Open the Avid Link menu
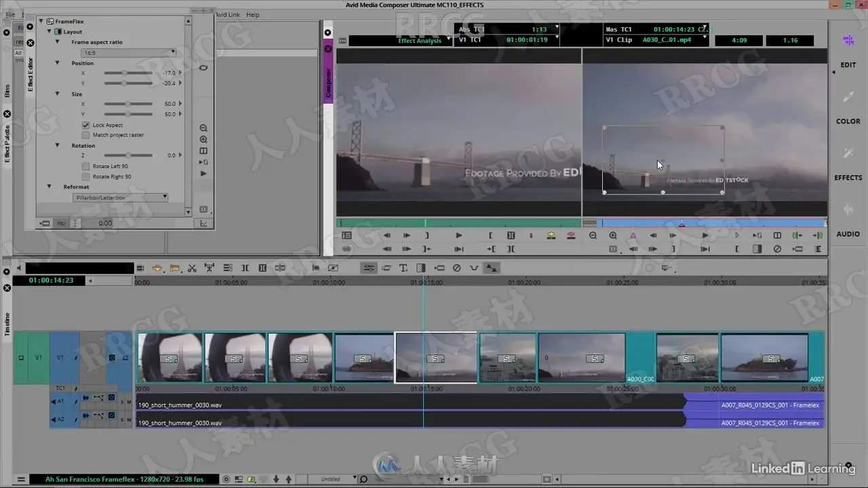868x488 pixels. [x=227, y=15]
